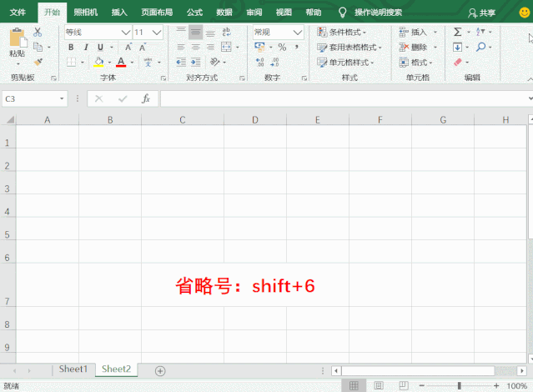Switch to Page Break Preview view
Screen dimensions: 533x392
tap(404, 385)
